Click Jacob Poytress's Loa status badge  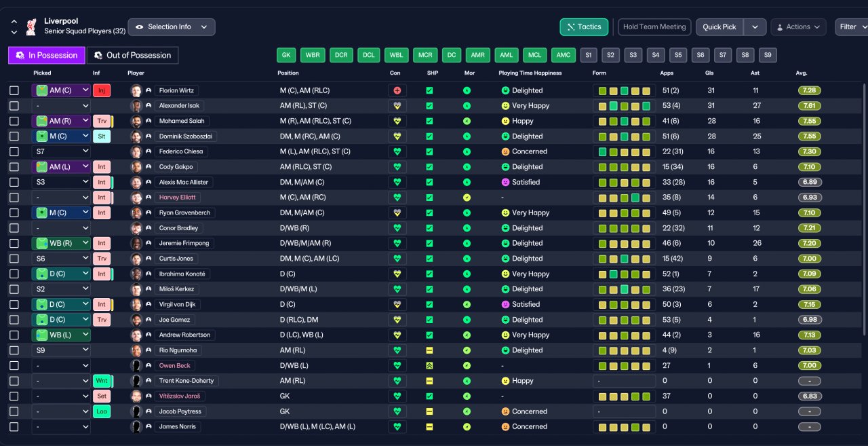(102, 411)
